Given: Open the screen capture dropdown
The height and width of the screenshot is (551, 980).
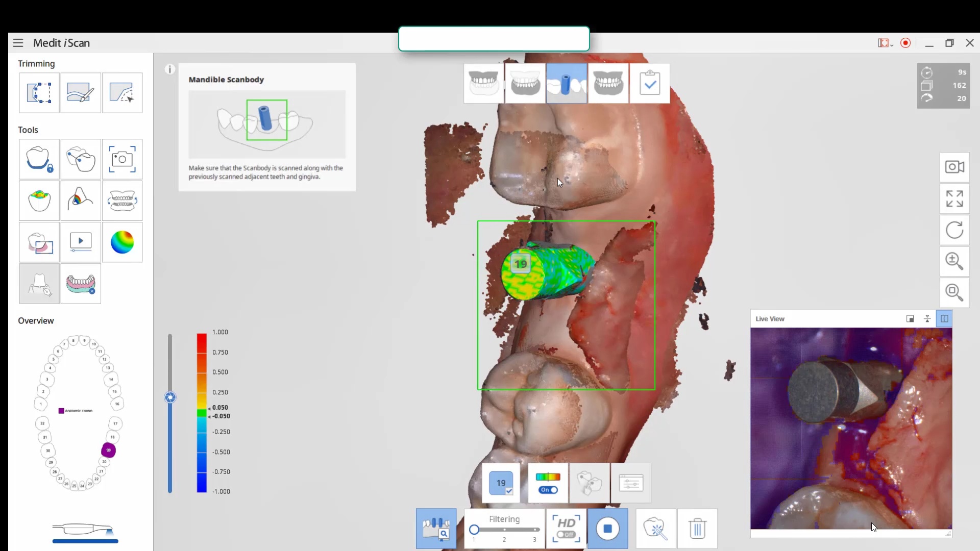Looking at the screenshot, I should point(885,43).
